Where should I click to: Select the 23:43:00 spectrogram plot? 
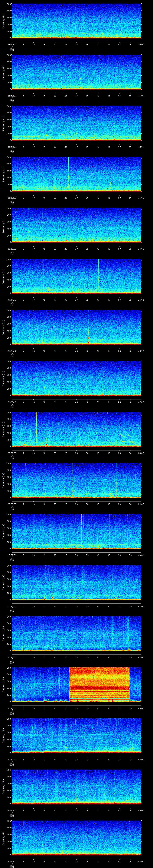click(76, 736)
